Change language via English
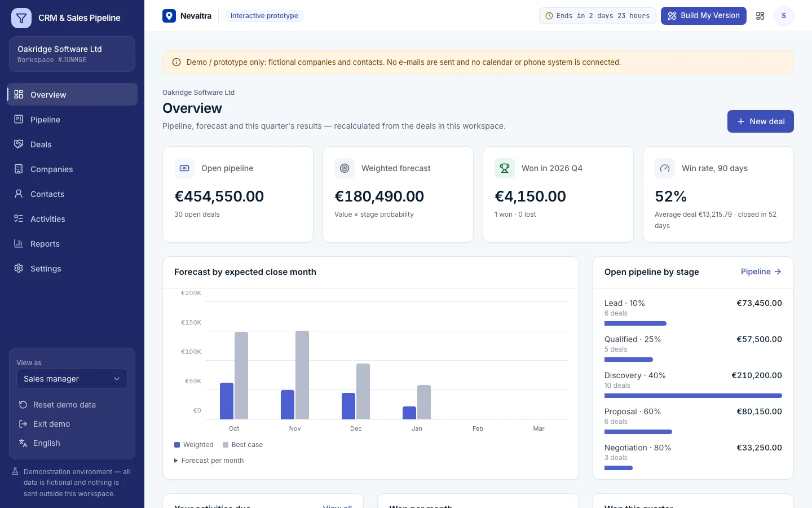 pyautogui.click(x=72, y=443)
